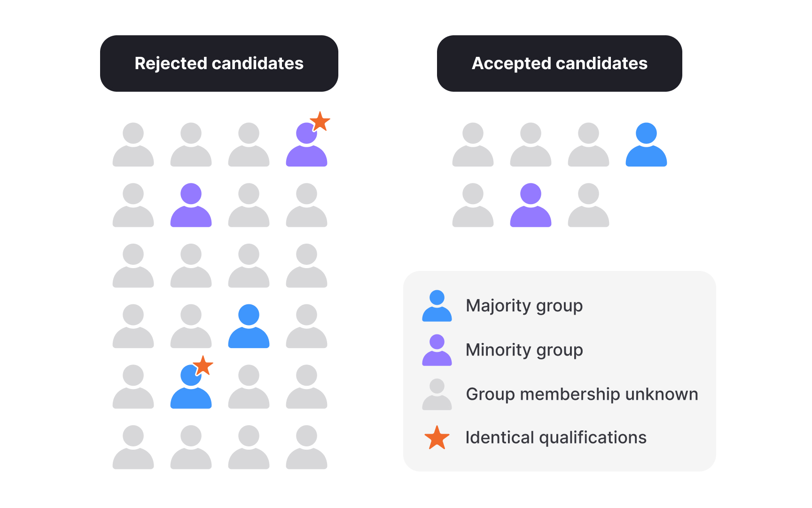812x508 pixels.
Task: Click the "Group membership unknown" label
Action: 582,394
